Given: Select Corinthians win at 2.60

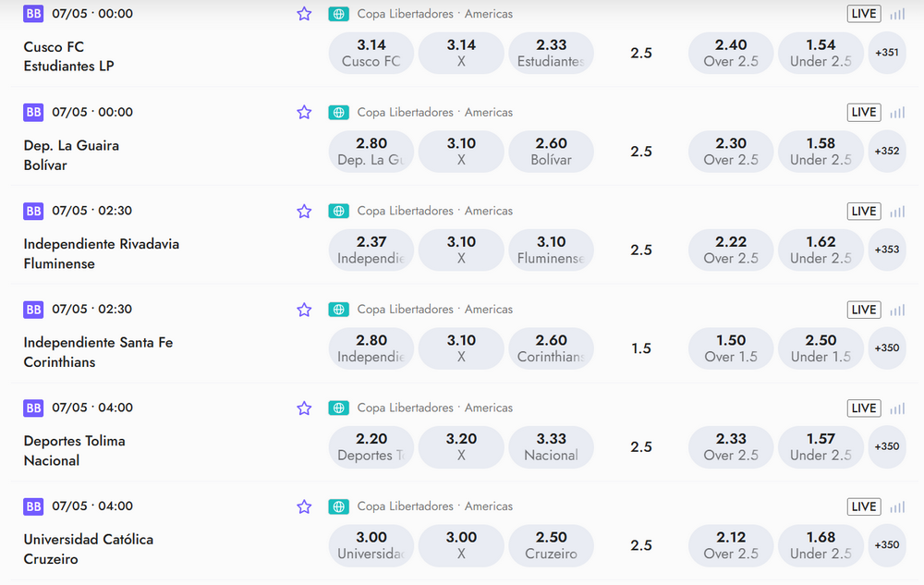Looking at the screenshot, I should pos(551,348).
